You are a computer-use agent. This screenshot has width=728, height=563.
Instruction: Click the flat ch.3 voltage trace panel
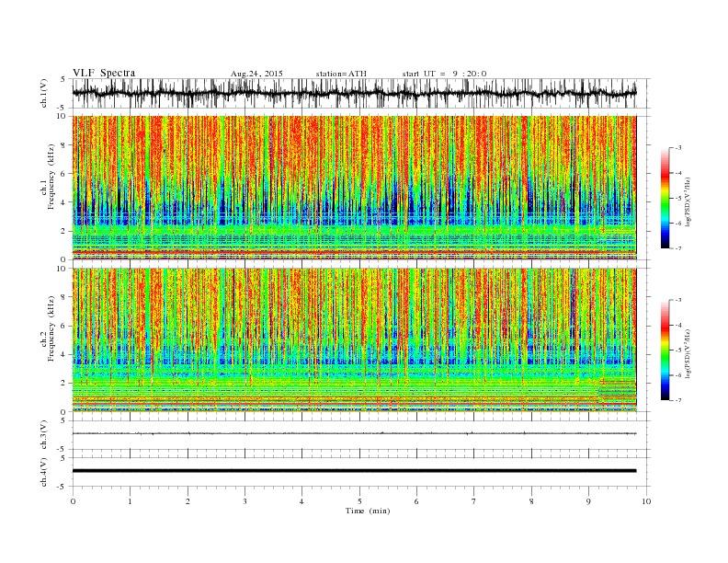361,435
